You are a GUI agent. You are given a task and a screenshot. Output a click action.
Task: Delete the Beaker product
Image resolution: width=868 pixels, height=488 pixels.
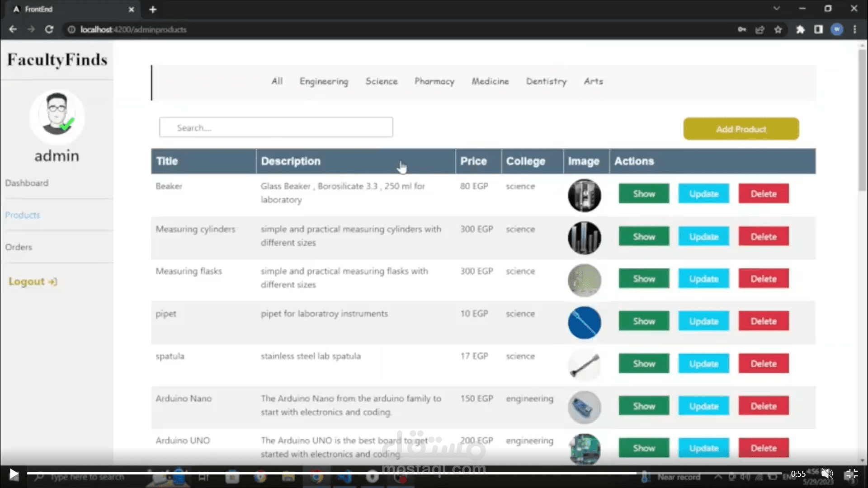coord(764,194)
